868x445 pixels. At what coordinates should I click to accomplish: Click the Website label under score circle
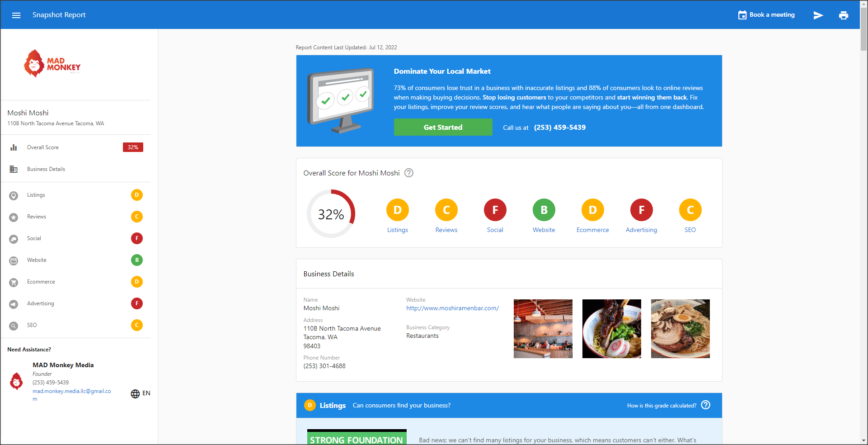544,230
